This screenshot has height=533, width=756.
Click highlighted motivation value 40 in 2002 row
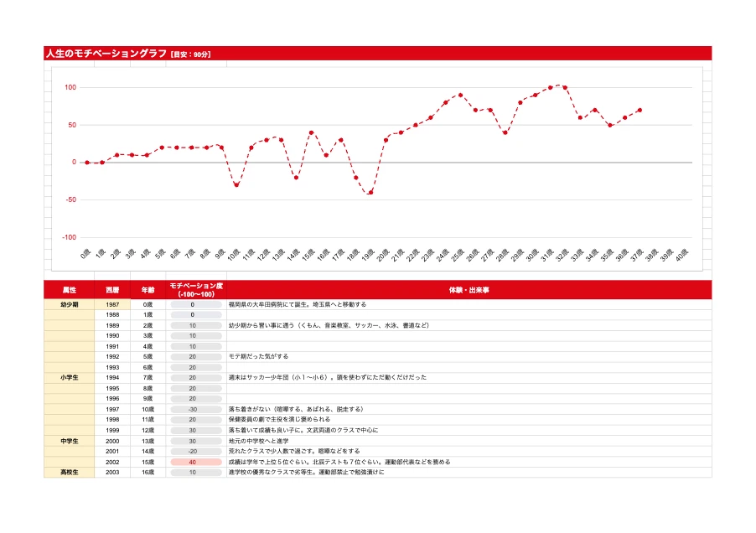pos(196,462)
